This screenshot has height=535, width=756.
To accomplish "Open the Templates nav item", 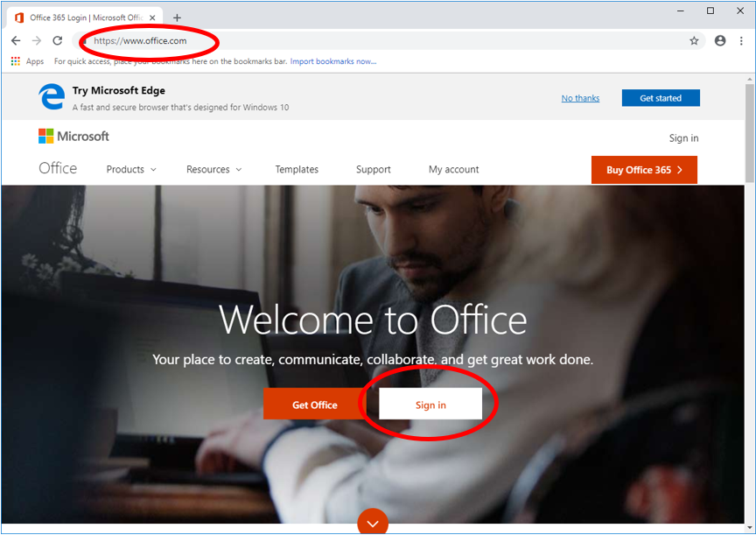I will [297, 170].
